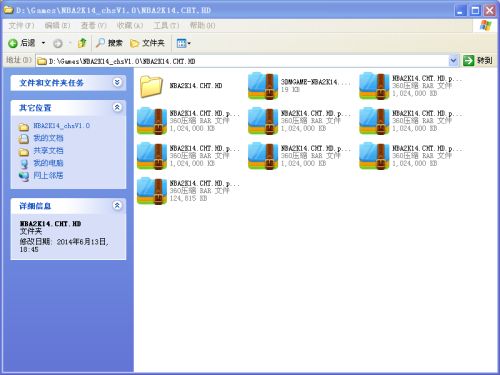Click the NBA2K14.CHT.HD folder name text
This screenshot has height=375, width=500.
pyautogui.click(x=196, y=86)
